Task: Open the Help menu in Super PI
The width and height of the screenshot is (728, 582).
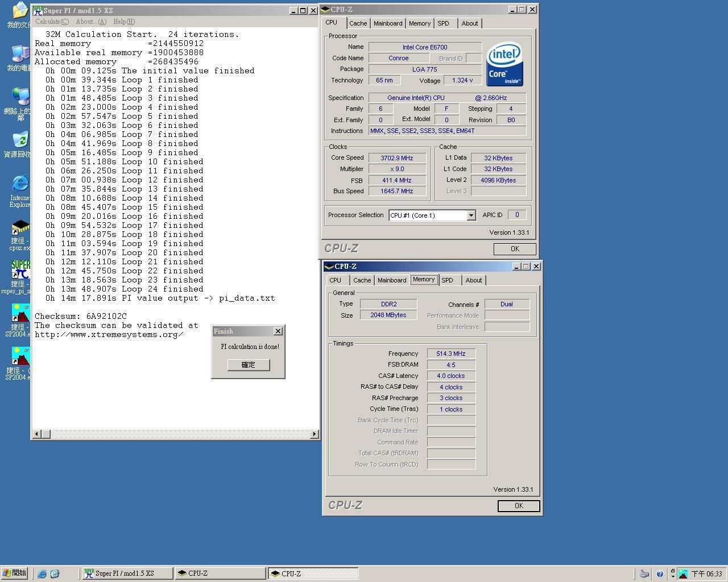Action: [124, 22]
